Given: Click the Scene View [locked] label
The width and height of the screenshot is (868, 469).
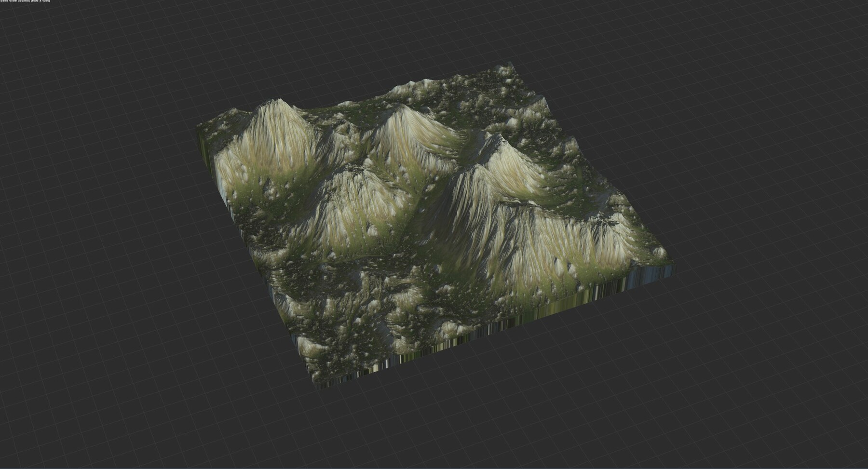Looking at the screenshot, I should pyautogui.click(x=14, y=1).
